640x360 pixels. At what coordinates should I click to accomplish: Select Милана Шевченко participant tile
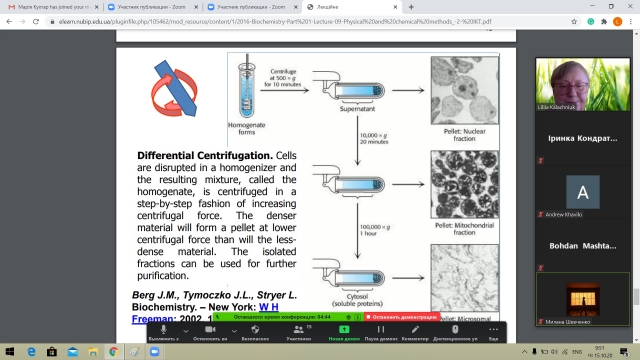[583, 299]
